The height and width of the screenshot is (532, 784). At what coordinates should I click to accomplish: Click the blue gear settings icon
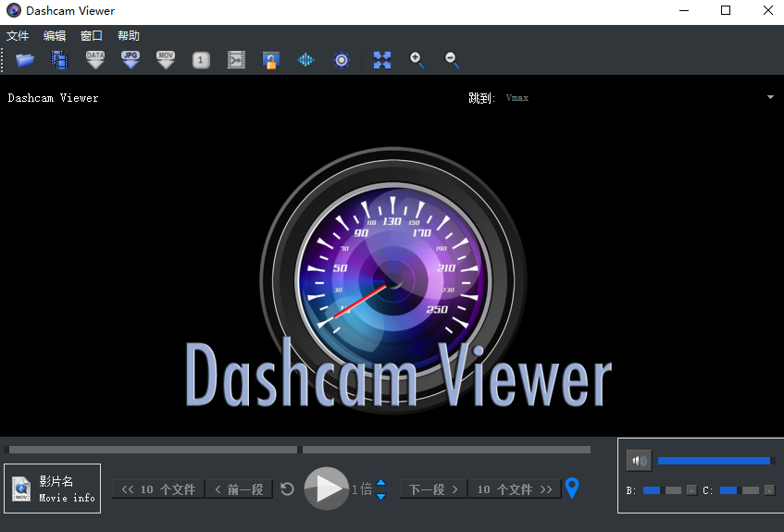pos(342,60)
